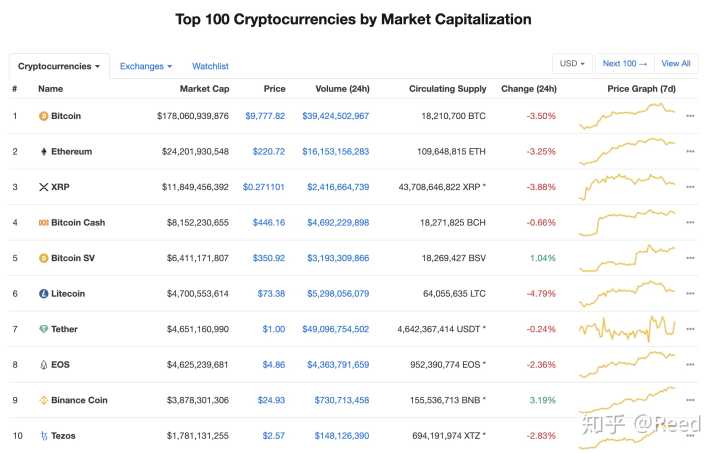
Task: Click the Litecoin blue logo icon
Action: (44, 294)
